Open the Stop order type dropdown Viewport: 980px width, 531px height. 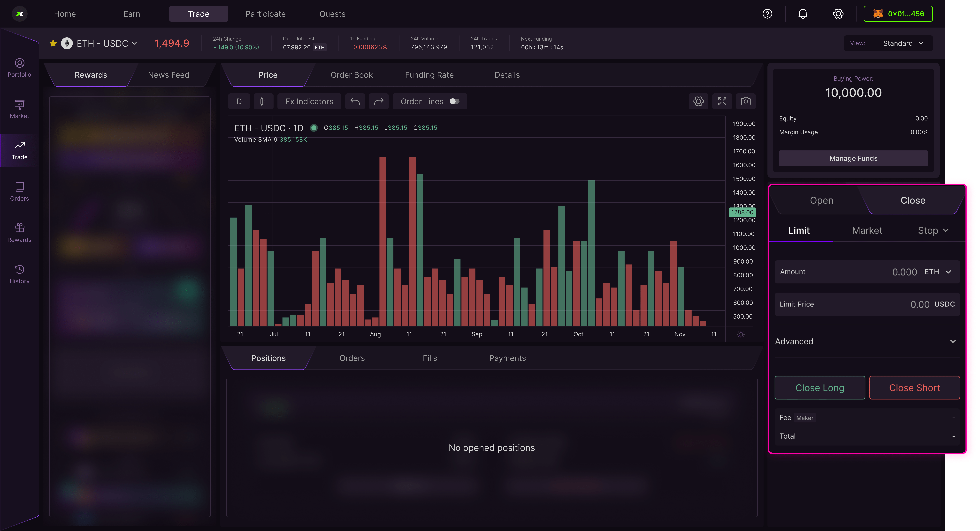(933, 231)
